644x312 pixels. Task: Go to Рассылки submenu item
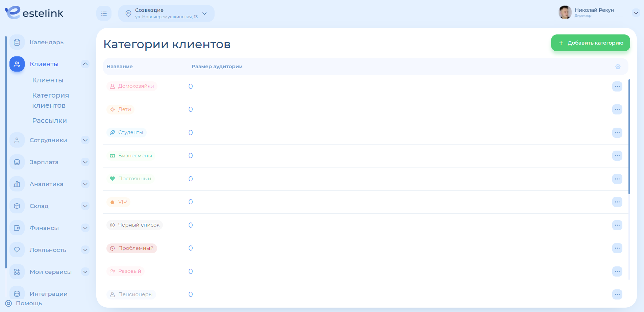[x=49, y=121]
